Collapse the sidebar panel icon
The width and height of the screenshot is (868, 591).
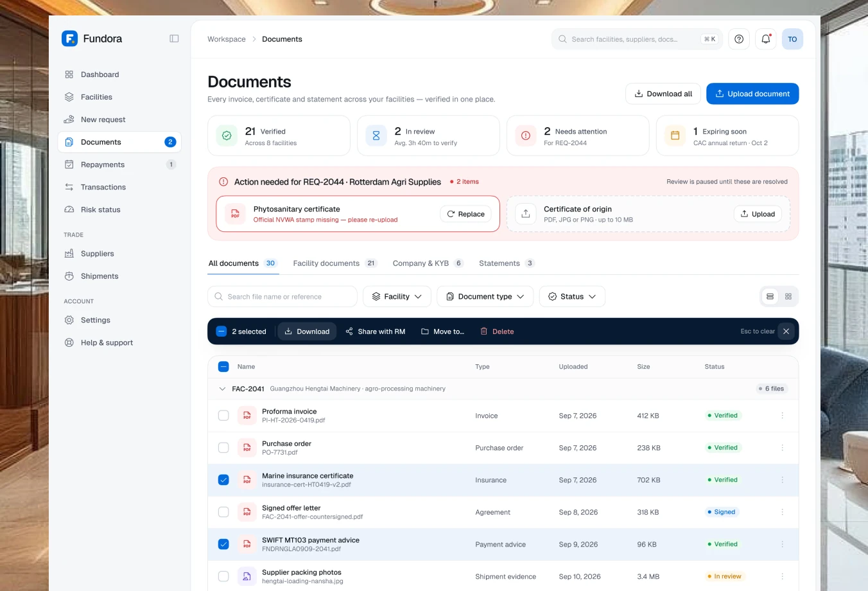pos(174,39)
